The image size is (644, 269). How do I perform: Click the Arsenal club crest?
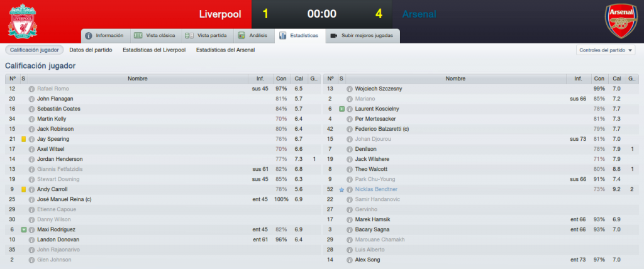coord(621,21)
